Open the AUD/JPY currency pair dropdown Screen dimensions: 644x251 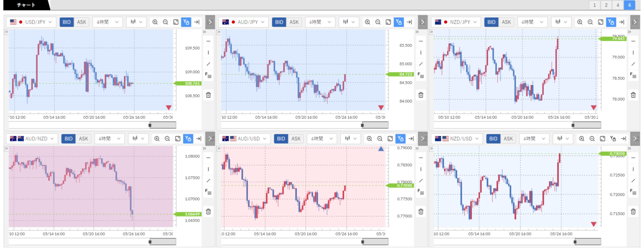pos(244,22)
